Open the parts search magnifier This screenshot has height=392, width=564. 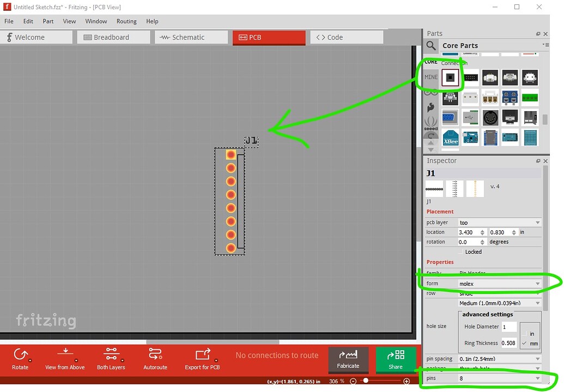[430, 46]
